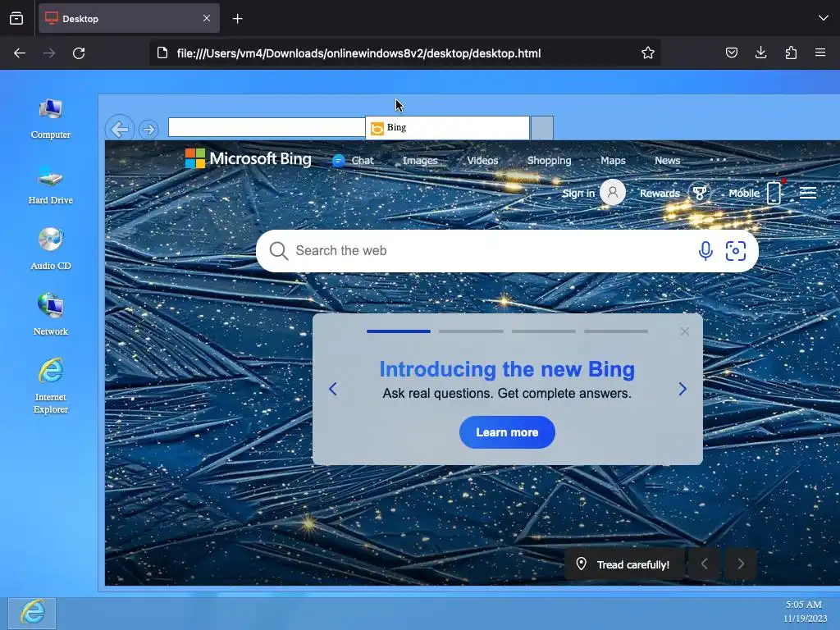Select the Desktop Firefox tab
840x630 pixels.
(x=129, y=19)
